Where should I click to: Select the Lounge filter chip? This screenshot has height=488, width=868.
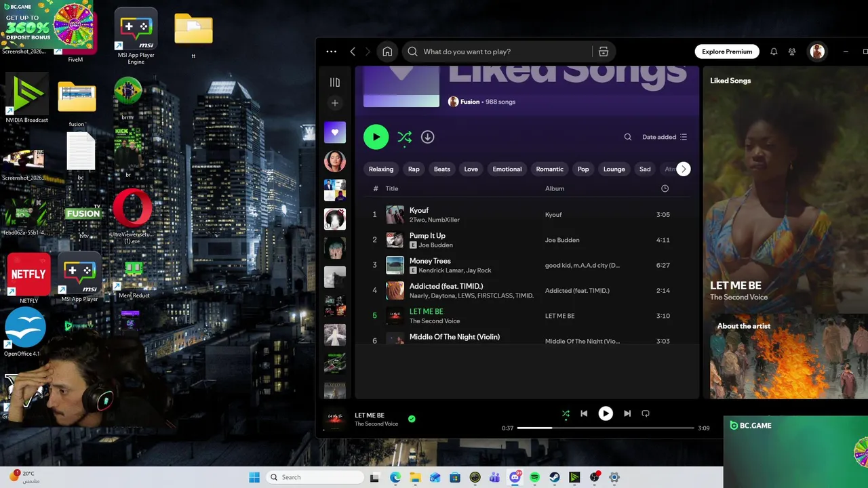pos(614,169)
